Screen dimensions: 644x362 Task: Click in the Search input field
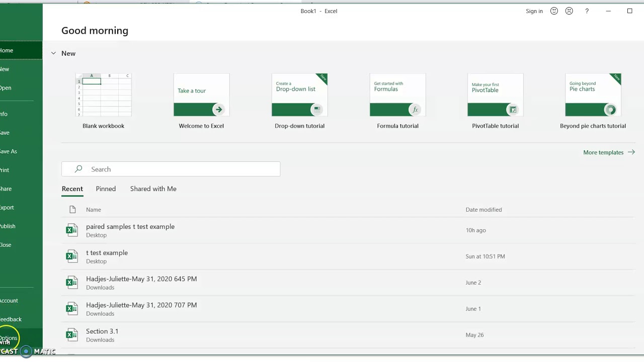point(171,169)
